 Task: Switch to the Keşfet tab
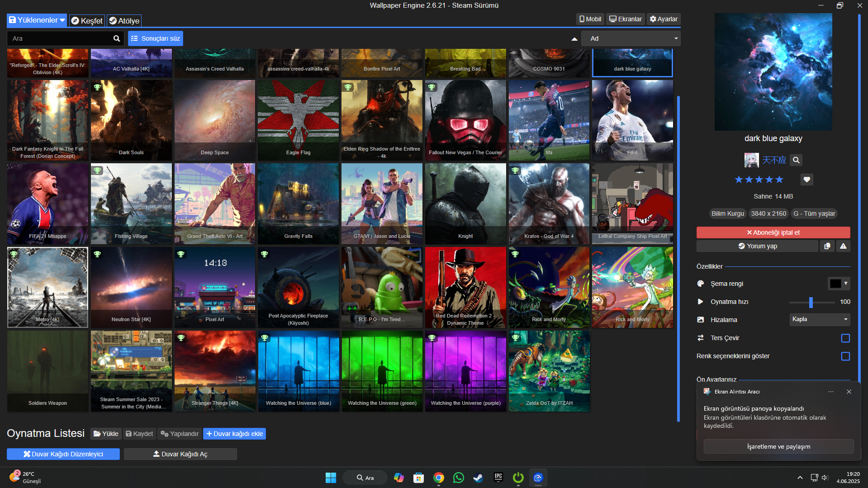pyautogui.click(x=87, y=21)
